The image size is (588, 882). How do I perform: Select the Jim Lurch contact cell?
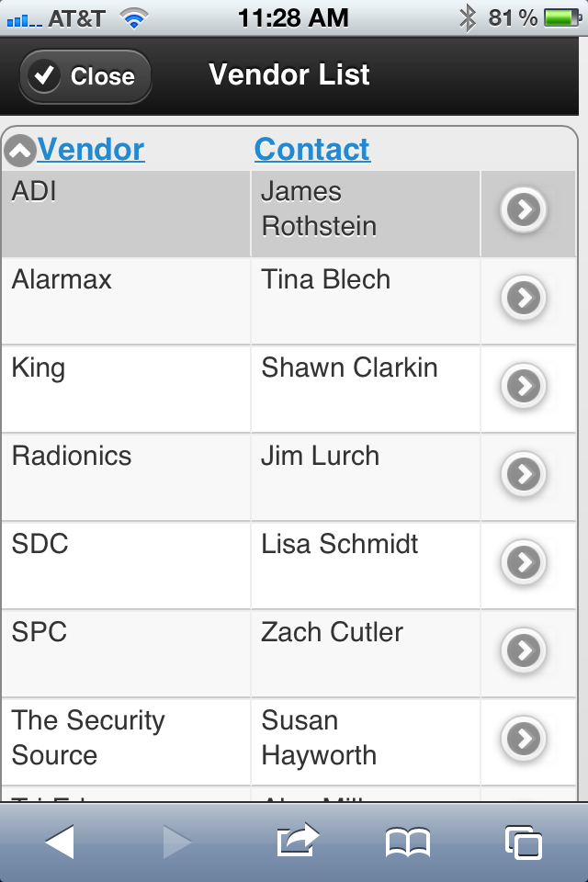click(365, 477)
